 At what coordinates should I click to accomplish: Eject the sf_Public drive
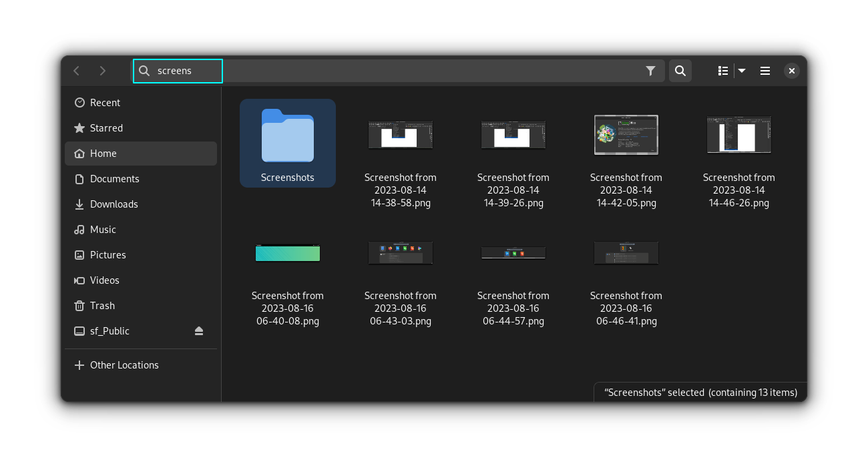(198, 330)
